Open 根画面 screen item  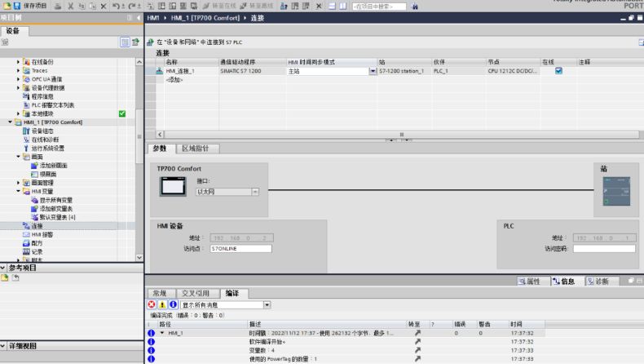(x=47, y=174)
